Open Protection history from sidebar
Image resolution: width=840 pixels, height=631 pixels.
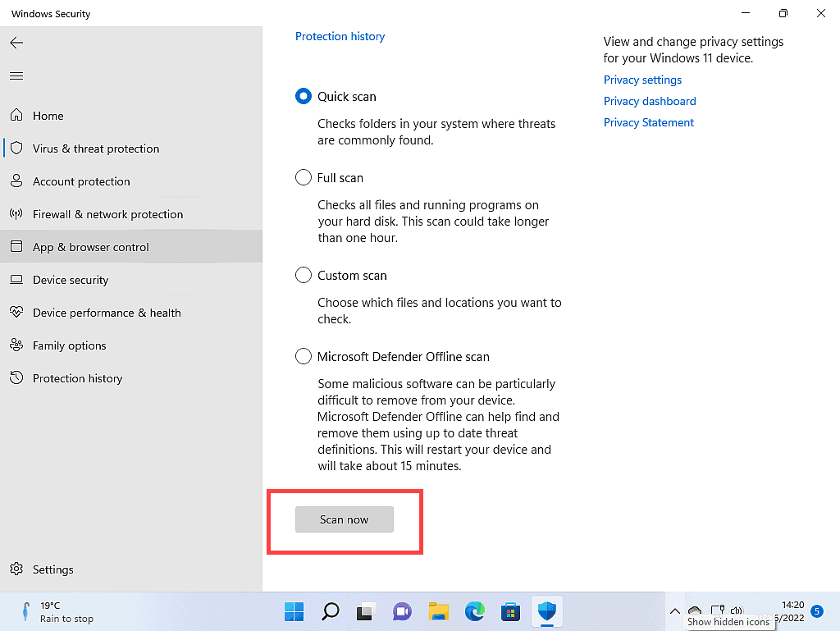pyautogui.click(x=78, y=378)
